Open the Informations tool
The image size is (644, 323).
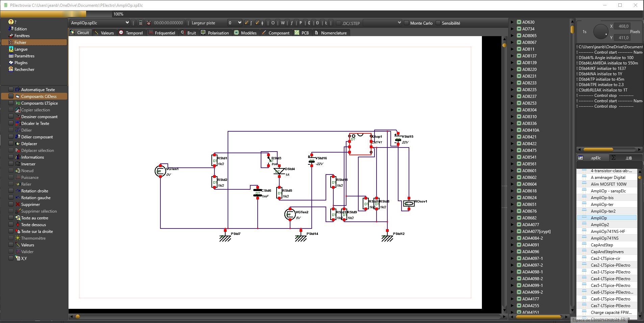[32, 157]
